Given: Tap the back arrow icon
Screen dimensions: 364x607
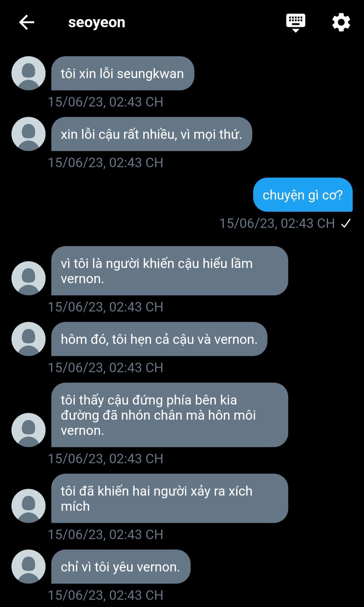Looking at the screenshot, I should point(27,23).
